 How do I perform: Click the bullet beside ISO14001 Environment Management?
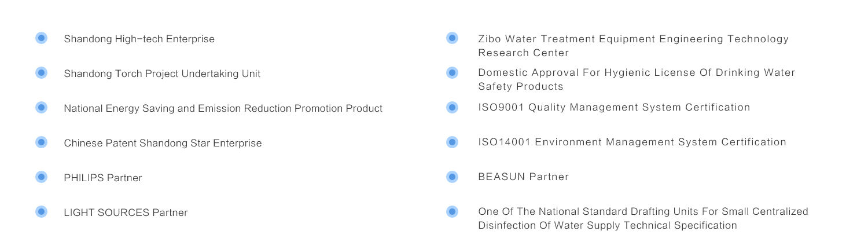pyautogui.click(x=452, y=142)
